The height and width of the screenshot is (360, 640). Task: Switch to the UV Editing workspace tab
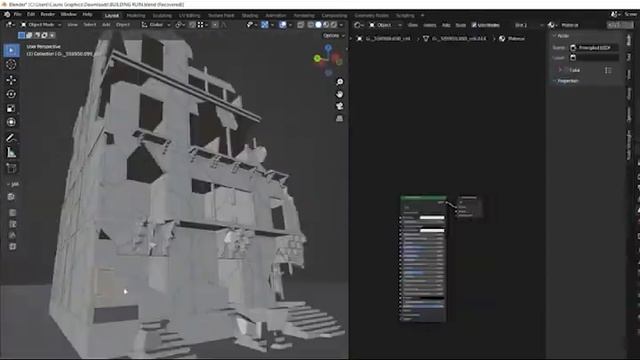pyautogui.click(x=189, y=16)
